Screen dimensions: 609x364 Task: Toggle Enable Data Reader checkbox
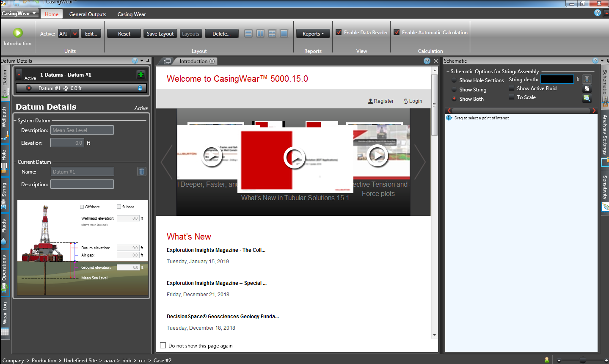point(339,32)
